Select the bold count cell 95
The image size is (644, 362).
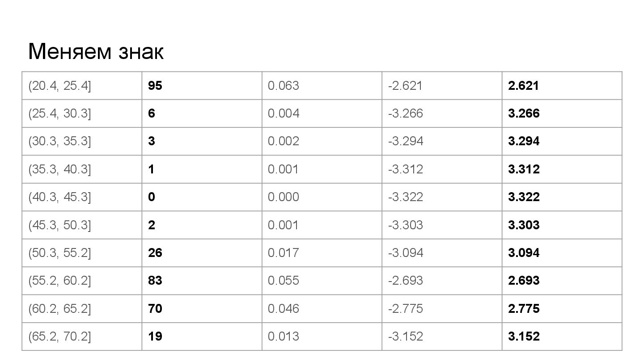202,86
